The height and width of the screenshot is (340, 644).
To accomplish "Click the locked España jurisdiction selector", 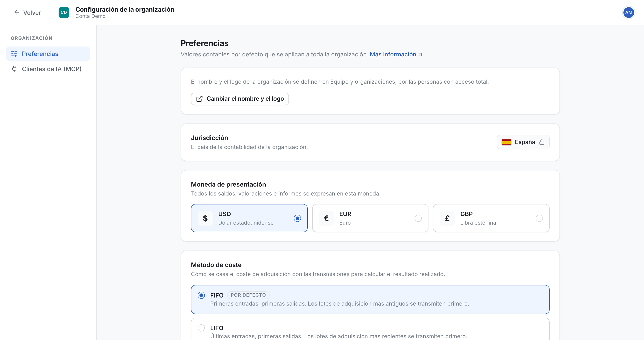I will coord(523,142).
